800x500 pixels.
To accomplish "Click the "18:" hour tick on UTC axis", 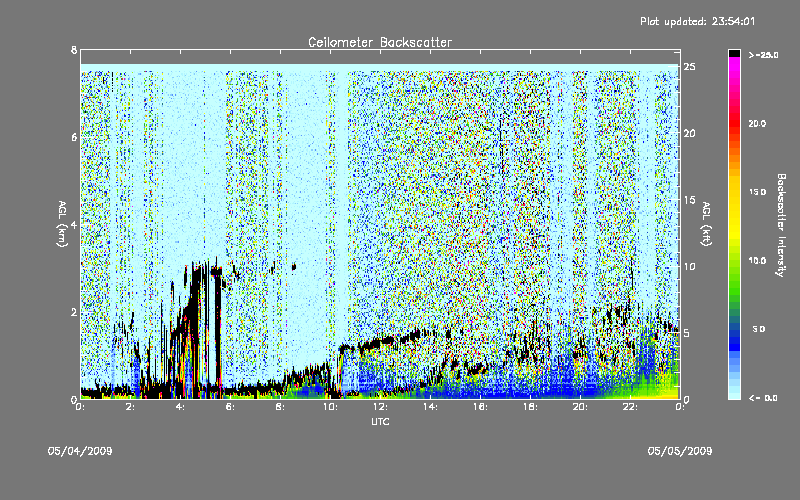I will tap(530, 407).
